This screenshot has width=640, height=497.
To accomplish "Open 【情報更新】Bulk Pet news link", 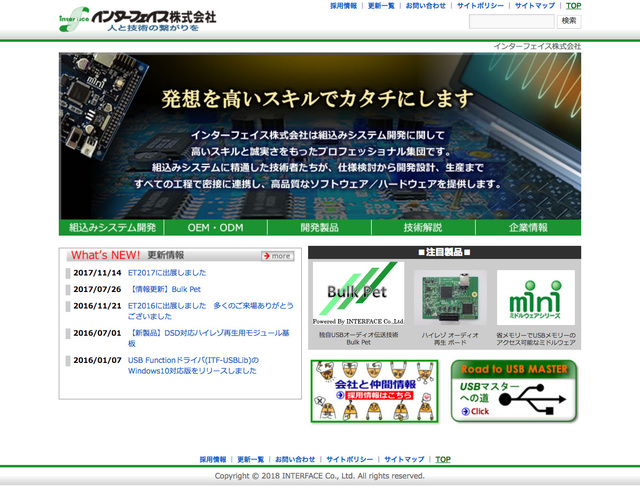I will (x=164, y=289).
